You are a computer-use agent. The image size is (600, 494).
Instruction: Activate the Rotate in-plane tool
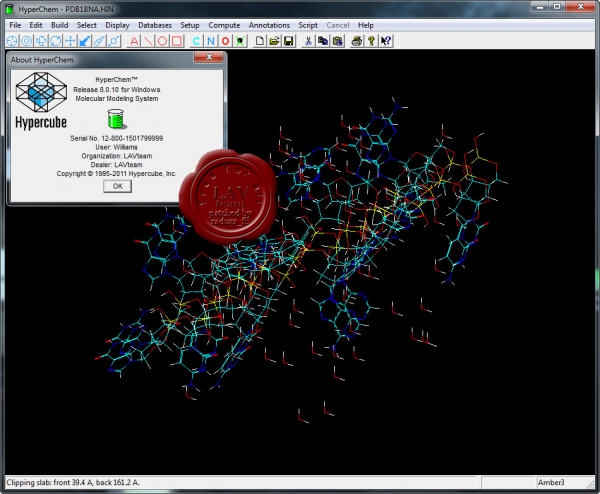pos(55,41)
